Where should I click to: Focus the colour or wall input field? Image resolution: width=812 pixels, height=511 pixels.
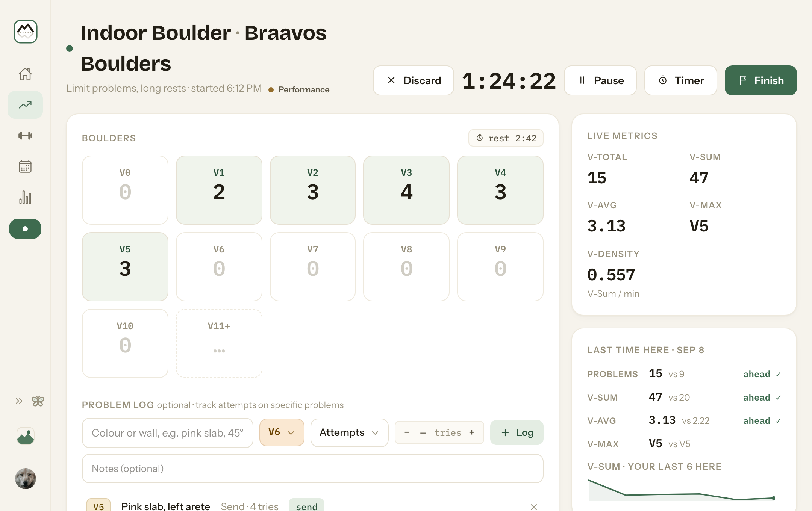point(168,433)
